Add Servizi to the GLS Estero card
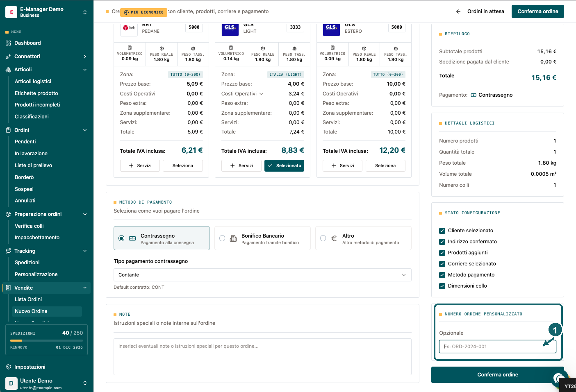 343,165
